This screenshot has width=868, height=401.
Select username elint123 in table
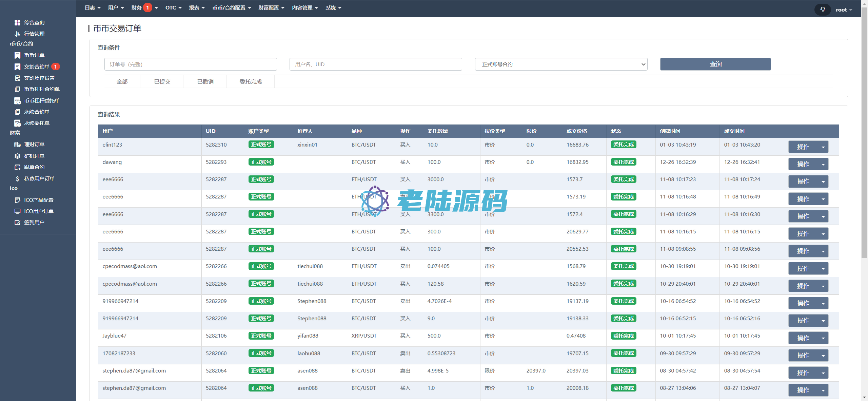click(x=112, y=145)
